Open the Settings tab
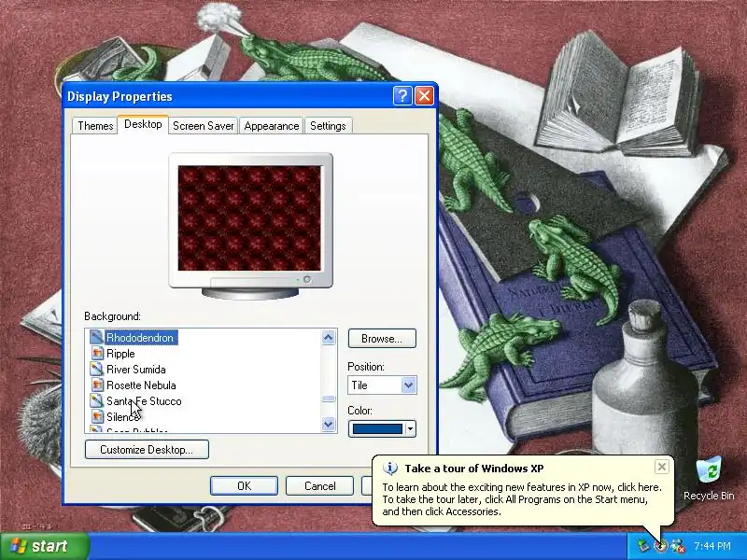747x560 pixels. coord(328,126)
